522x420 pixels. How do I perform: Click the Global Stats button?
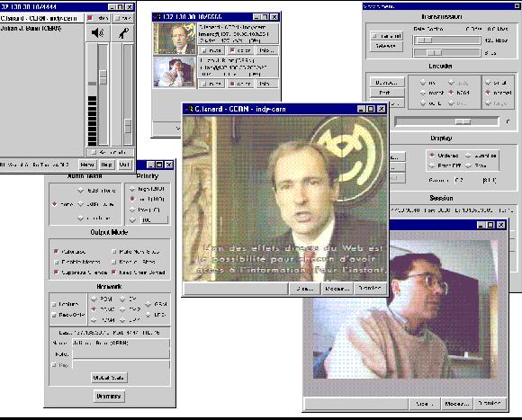click(x=109, y=378)
